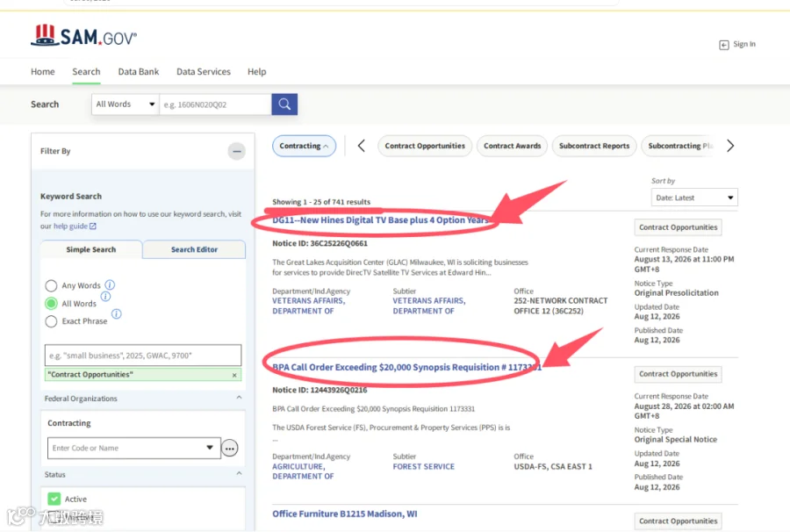Click Contract Opportunities tag on Office Furniture result
Viewport: 790px width, 532px height.
(679, 521)
